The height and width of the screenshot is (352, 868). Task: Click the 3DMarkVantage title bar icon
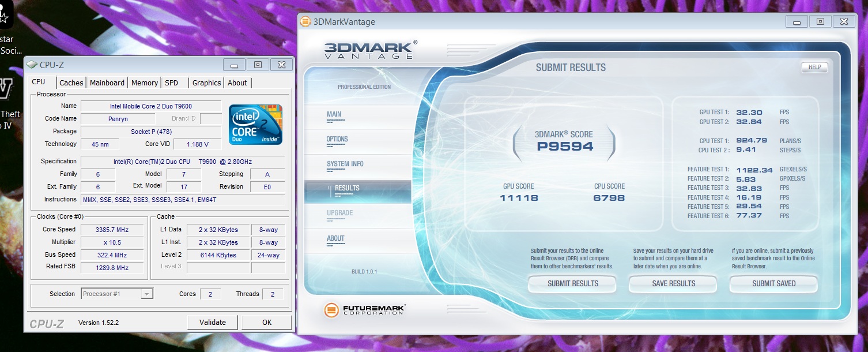(x=306, y=22)
